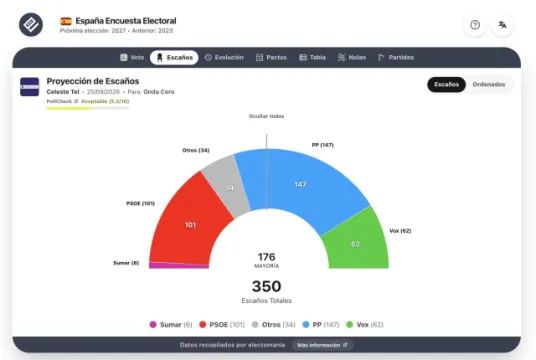Select the Escaños tab
The height and width of the screenshot is (360, 536).
coord(174,57)
